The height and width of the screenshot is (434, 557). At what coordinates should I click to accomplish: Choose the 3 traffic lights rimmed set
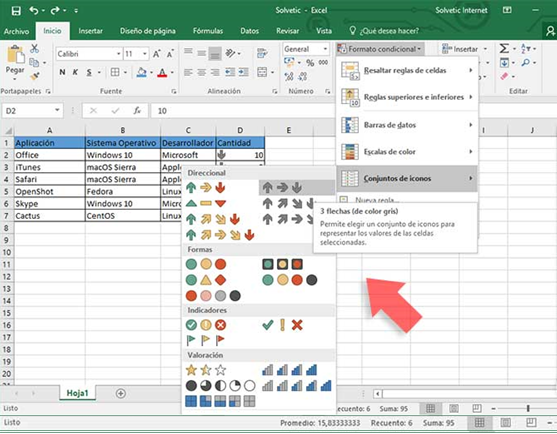pyautogui.click(x=282, y=264)
